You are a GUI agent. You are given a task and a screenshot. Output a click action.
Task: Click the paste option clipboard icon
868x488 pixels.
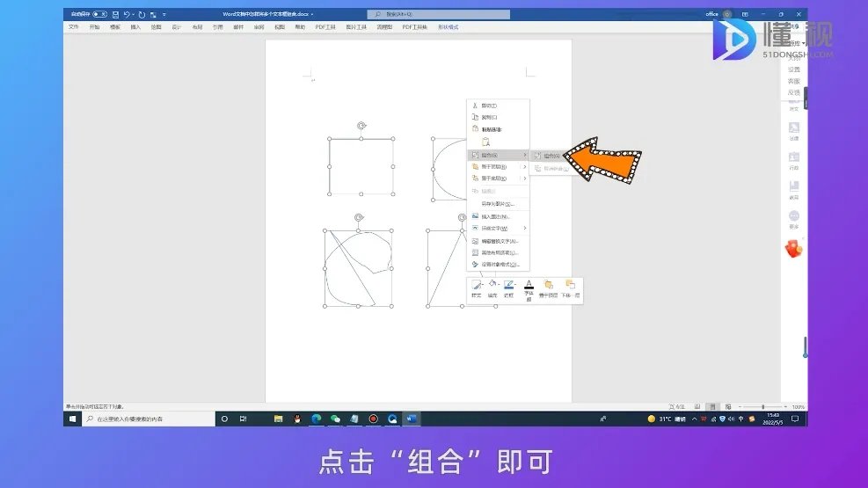click(485, 142)
